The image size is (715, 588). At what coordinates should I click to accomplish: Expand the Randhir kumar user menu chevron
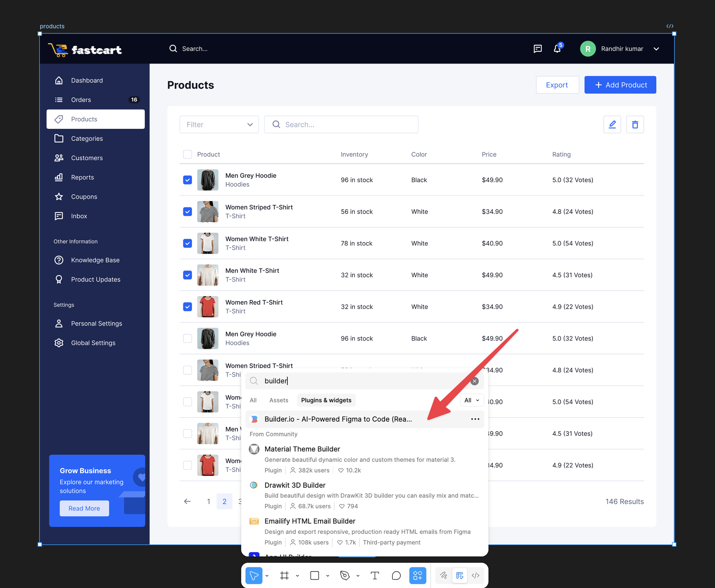click(x=656, y=49)
